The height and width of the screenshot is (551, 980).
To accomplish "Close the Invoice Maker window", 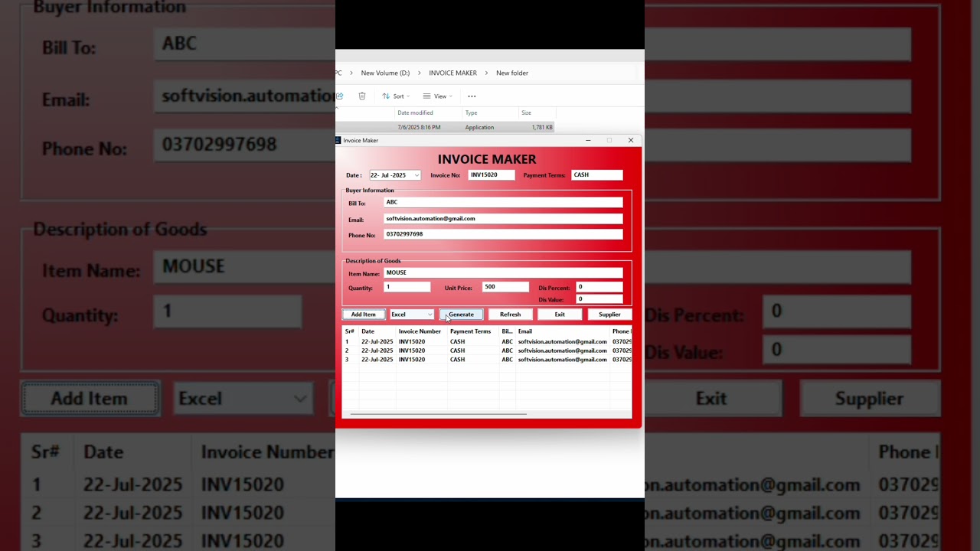I will 631,140.
